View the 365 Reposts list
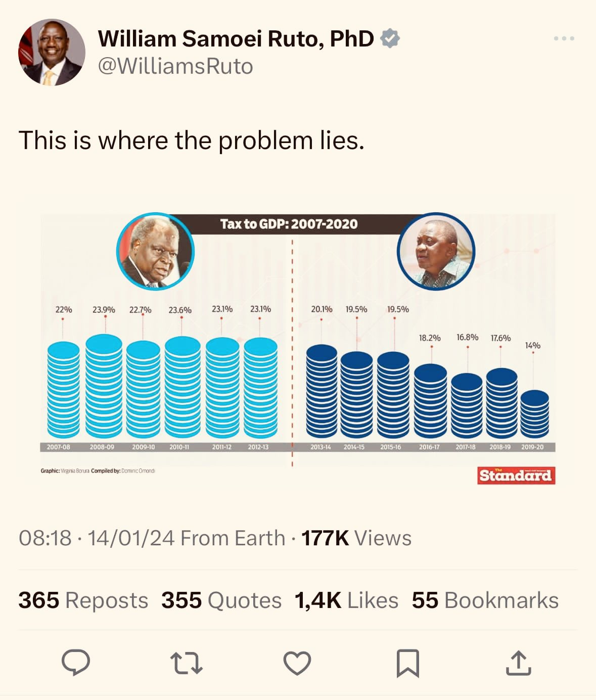Screen dimensions: 596x700 point(83,600)
